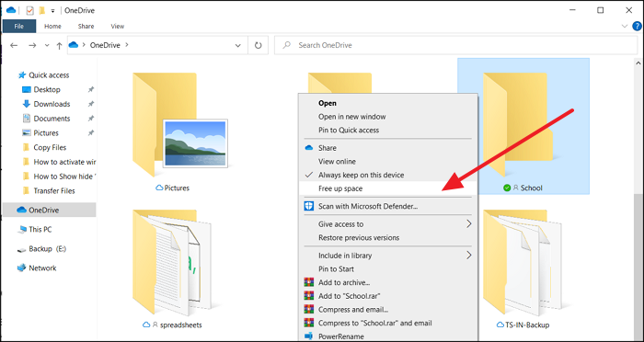Click the pin icon beside Pictures

click(91, 133)
